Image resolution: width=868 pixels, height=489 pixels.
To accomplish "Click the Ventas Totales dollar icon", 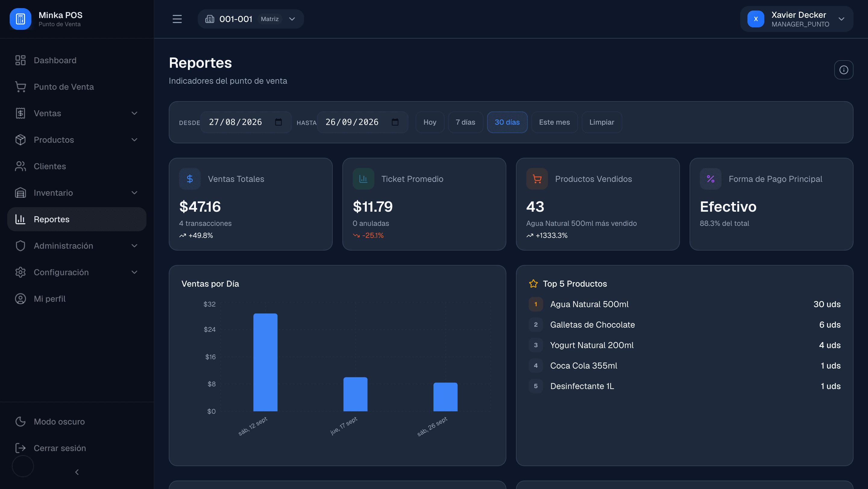I will coord(190,179).
